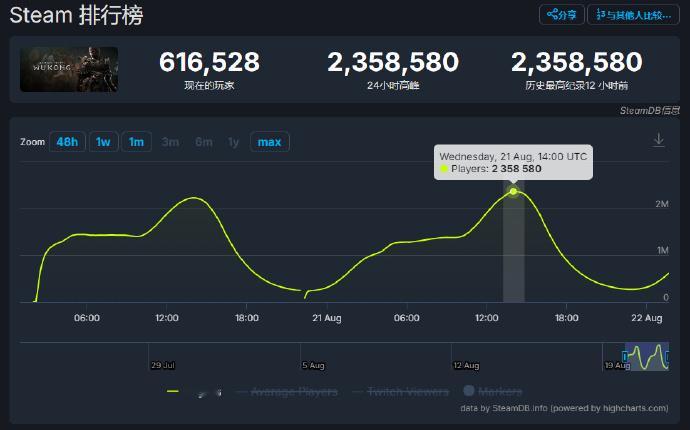Click the 22 Aug x-axis label
Viewport: 690px width, 430px height.
click(x=646, y=318)
